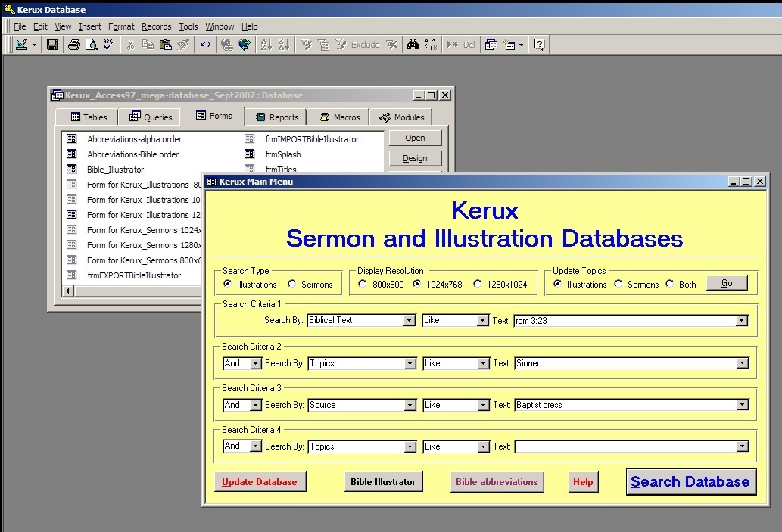Click the Copy icon
The image size is (782, 532).
pyautogui.click(x=148, y=45)
